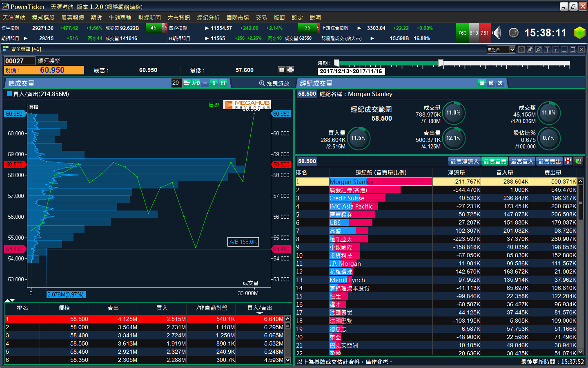Click the yellow-green cube icon
The width and height of the screenshot is (588, 368).
[x=579, y=33]
